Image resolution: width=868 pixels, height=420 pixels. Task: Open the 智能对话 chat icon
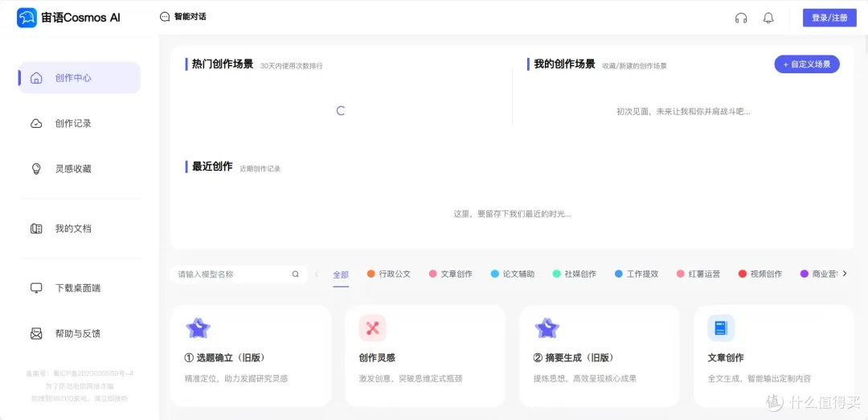click(x=165, y=17)
